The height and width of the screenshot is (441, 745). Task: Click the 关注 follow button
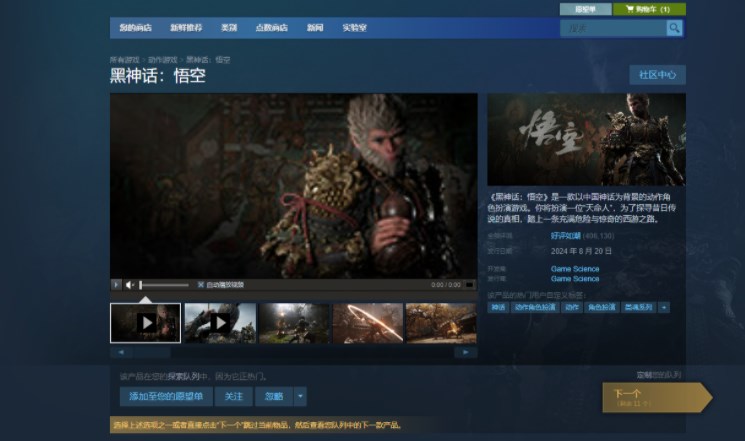(233, 396)
